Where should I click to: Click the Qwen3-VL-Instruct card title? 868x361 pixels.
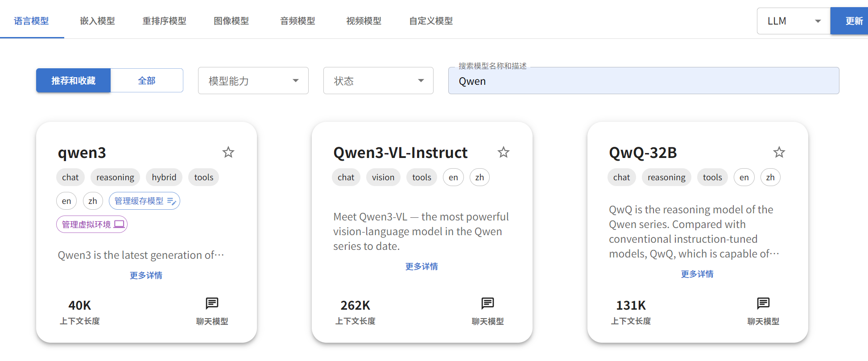[401, 153]
